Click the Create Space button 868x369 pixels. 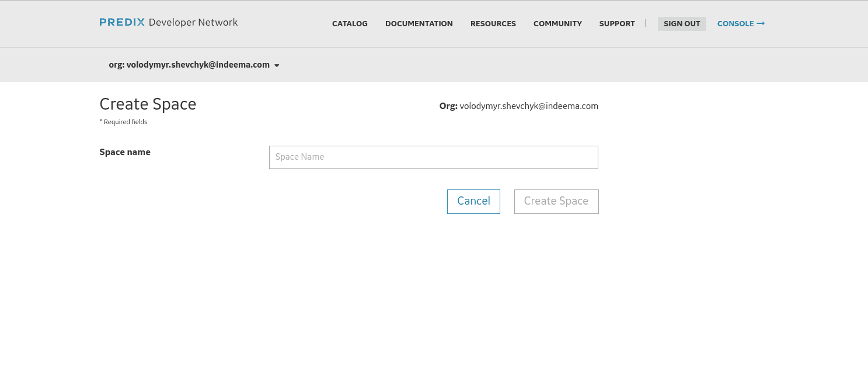pos(556,201)
